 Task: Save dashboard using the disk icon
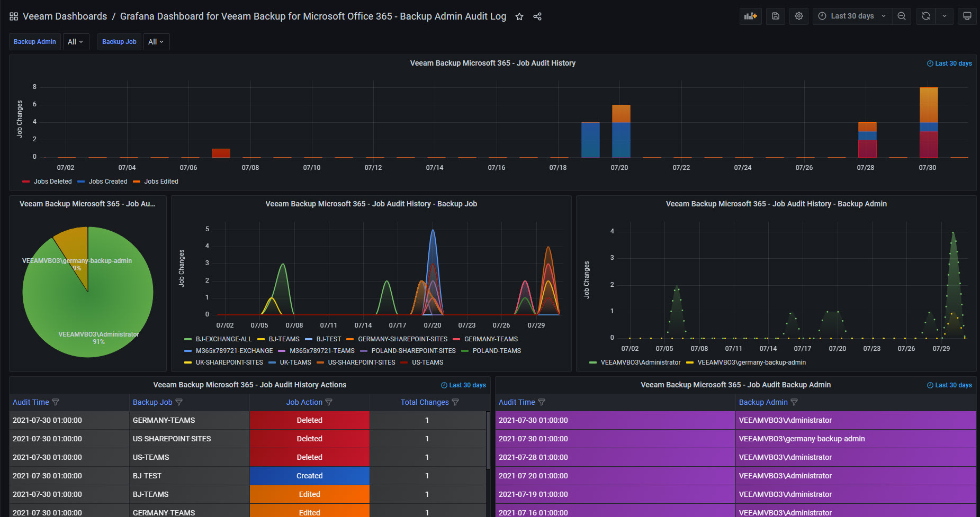click(775, 16)
